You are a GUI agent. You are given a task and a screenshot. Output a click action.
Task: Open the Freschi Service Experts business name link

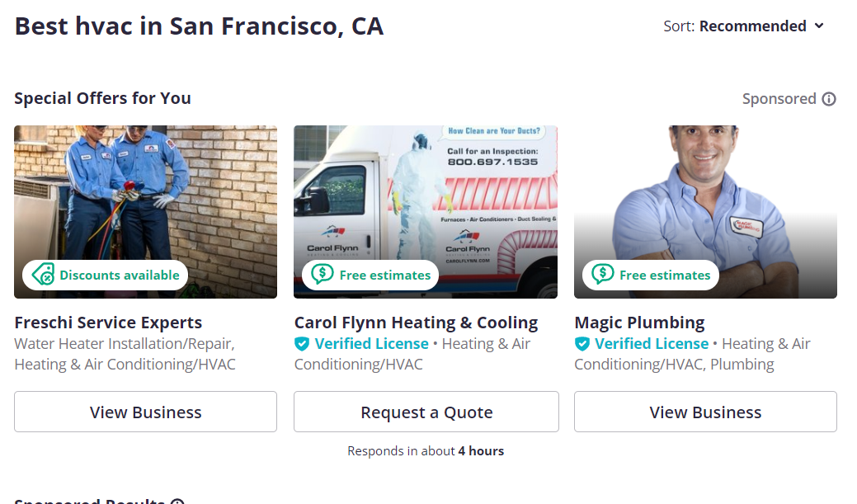(x=108, y=323)
